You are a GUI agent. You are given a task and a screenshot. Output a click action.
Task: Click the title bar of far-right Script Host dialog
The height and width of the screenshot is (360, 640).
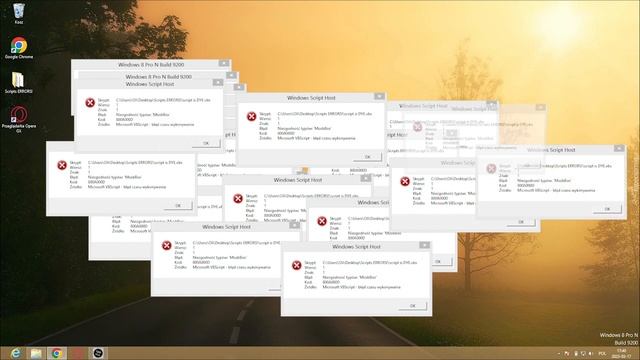551,150
